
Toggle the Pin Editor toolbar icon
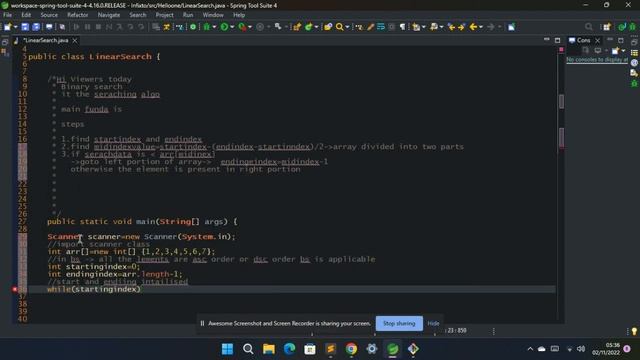pos(511,27)
